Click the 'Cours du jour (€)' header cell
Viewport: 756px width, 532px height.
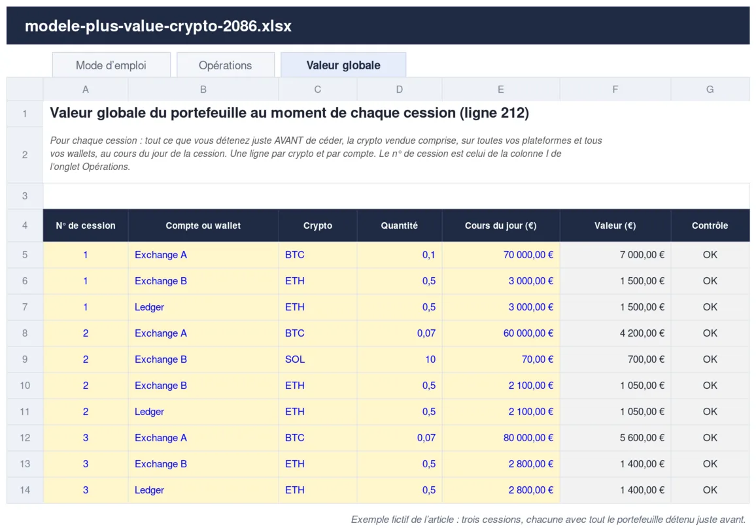[x=501, y=225]
